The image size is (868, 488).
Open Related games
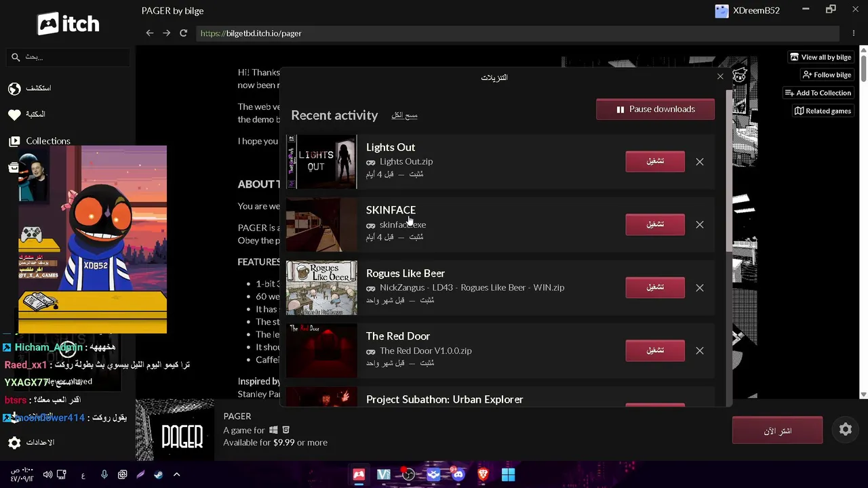coord(823,110)
